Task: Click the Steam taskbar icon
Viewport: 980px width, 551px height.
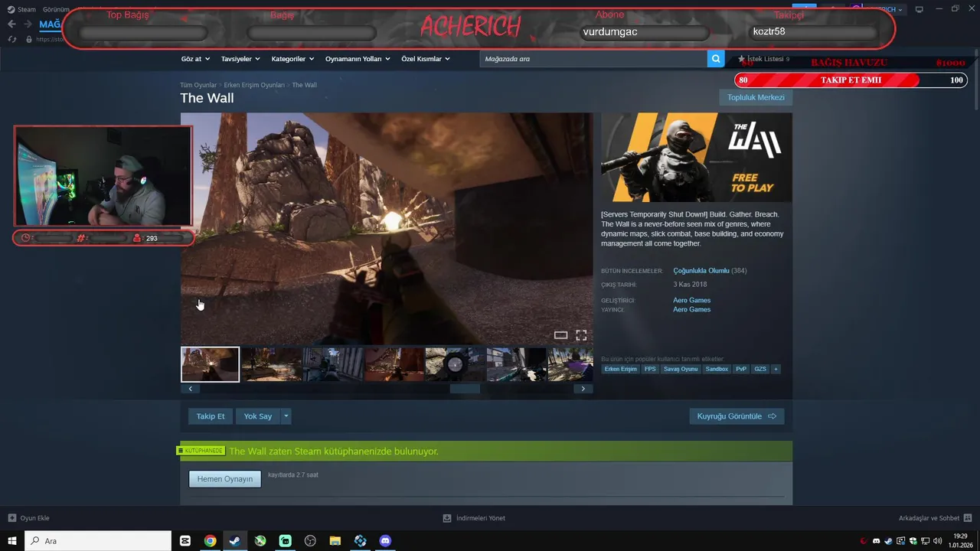Action: 235,541
